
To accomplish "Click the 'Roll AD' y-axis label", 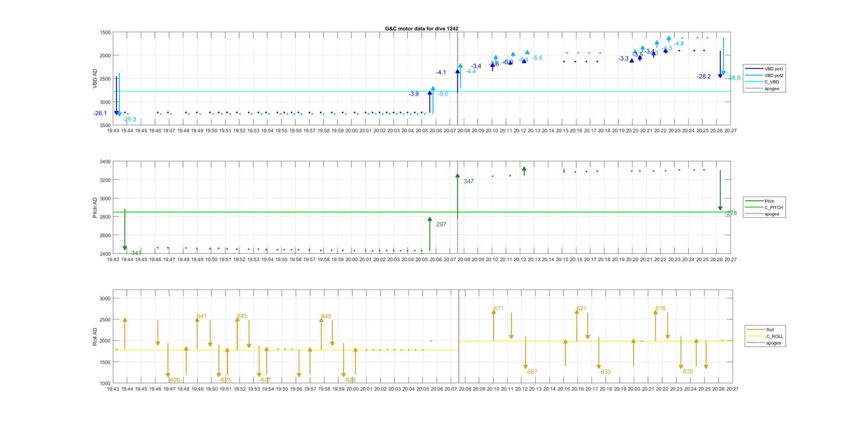I will [x=95, y=336].
